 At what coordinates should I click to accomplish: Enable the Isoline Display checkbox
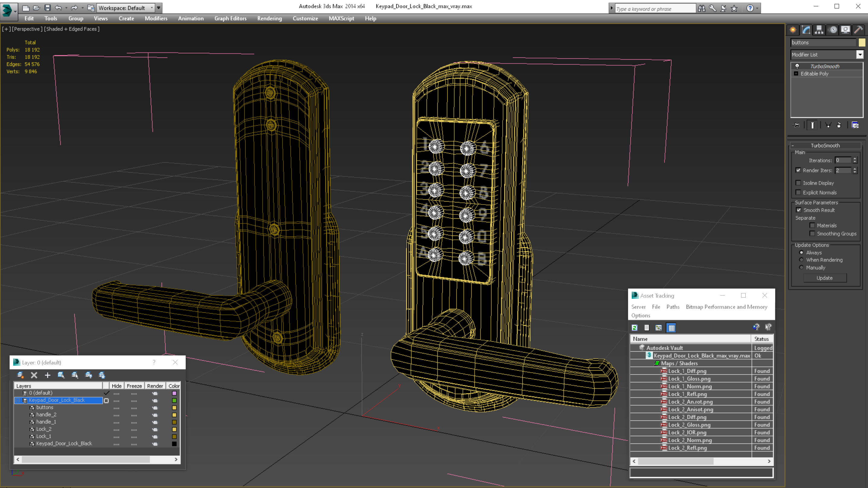click(x=798, y=183)
